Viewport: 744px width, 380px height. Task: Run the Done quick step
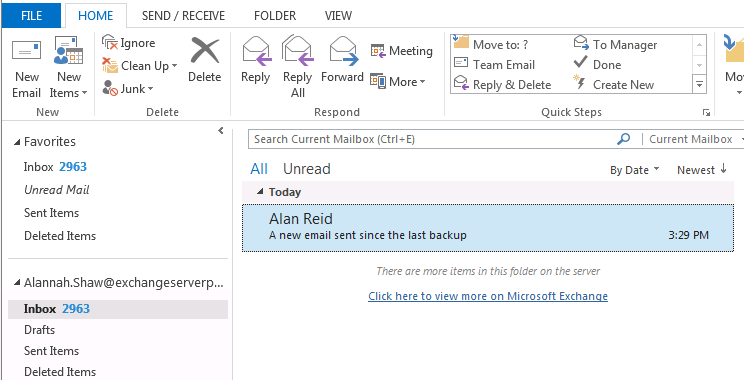click(x=598, y=64)
